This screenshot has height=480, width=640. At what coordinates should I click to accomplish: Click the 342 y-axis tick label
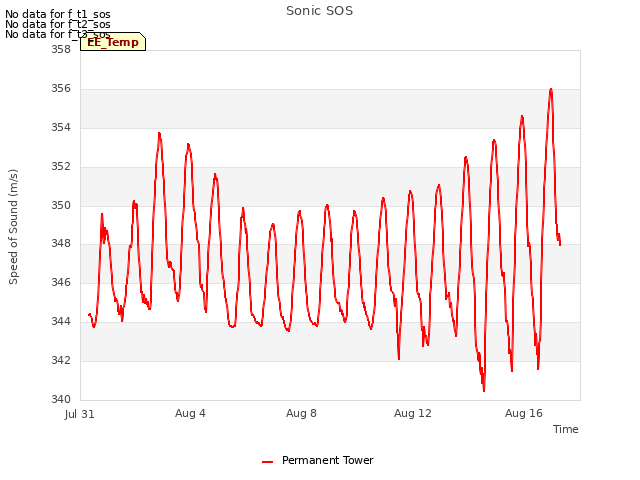tap(61, 360)
